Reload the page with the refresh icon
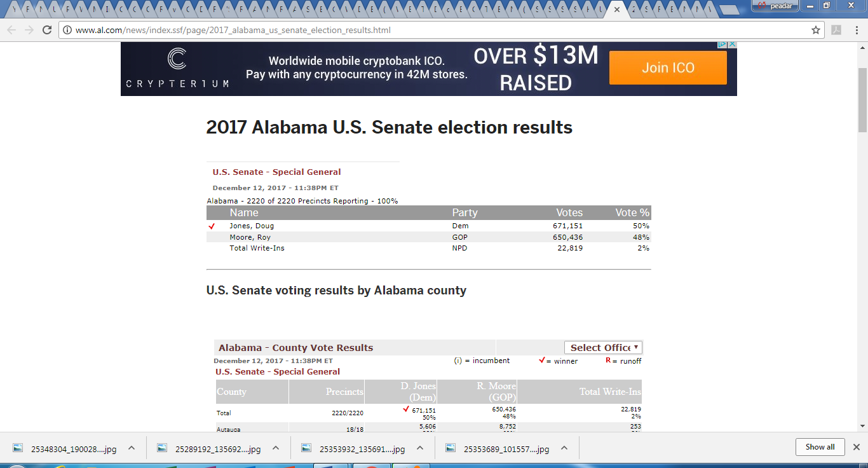Image resolution: width=868 pixels, height=468 pixels. tap(46, 30)
